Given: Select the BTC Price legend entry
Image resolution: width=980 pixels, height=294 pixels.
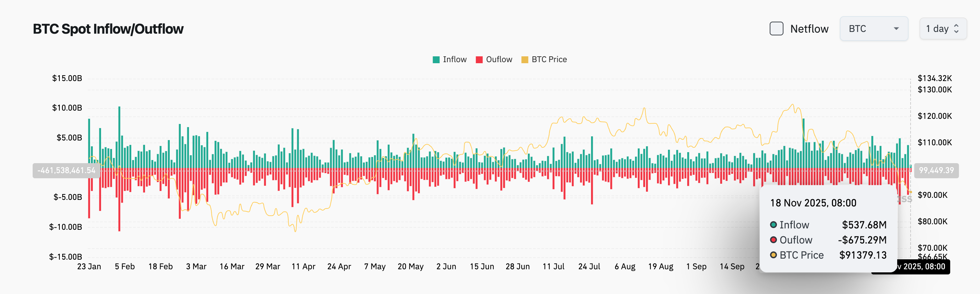Looking at the screenshot, I should pyautogui.click(x=544, y=59).
